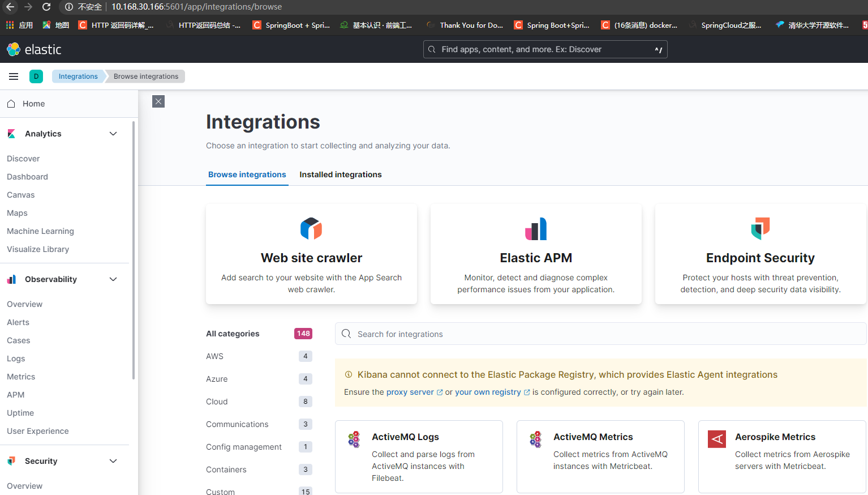
Task: Collapse the Analytics section chevron
Action: pyautogui.click(x=113, y=134)
